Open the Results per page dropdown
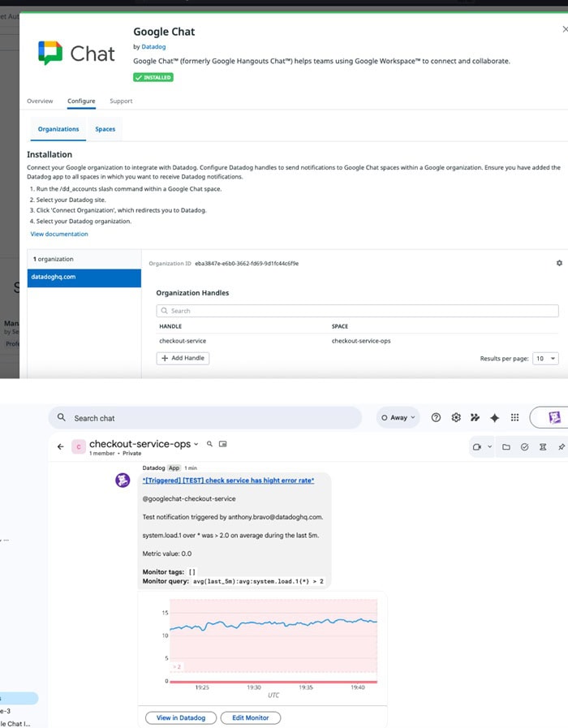568x728 pixels. point(546,359)
